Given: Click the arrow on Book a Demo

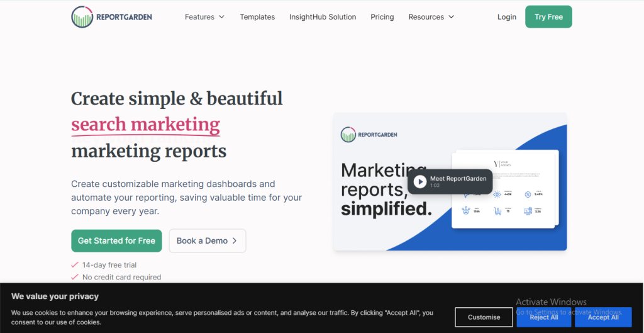Looking at the screenshot, I should click(x=235, y=240).
